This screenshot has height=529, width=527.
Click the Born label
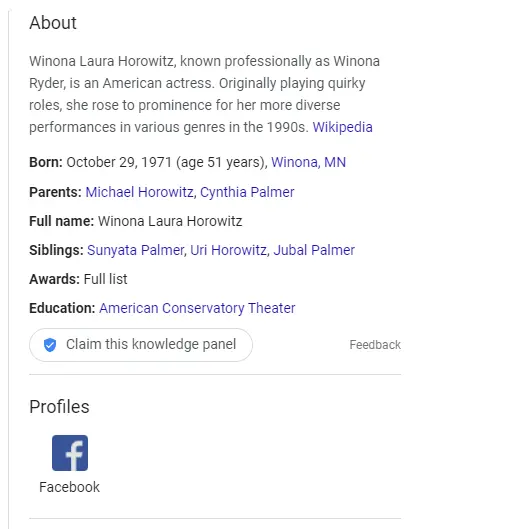tap(46, 162)
